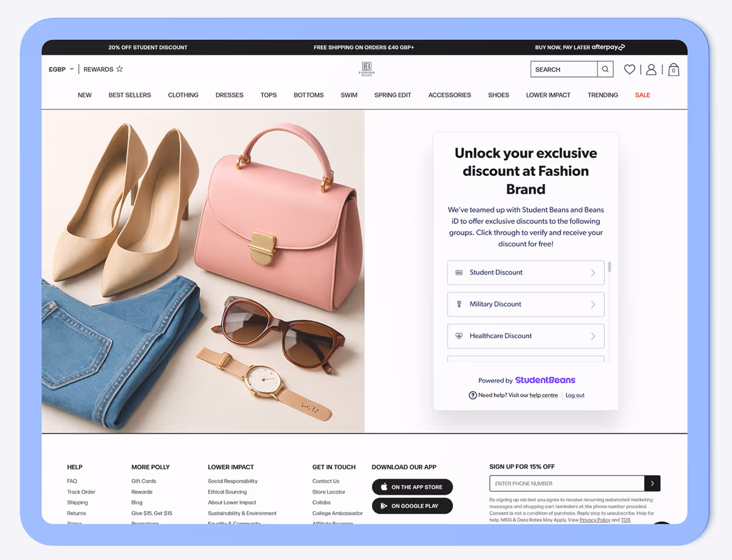Screen dimensions: 732x560
Task: Click the fashion accessories hero image
Action: pyautogui.click(x=203, y=271)
